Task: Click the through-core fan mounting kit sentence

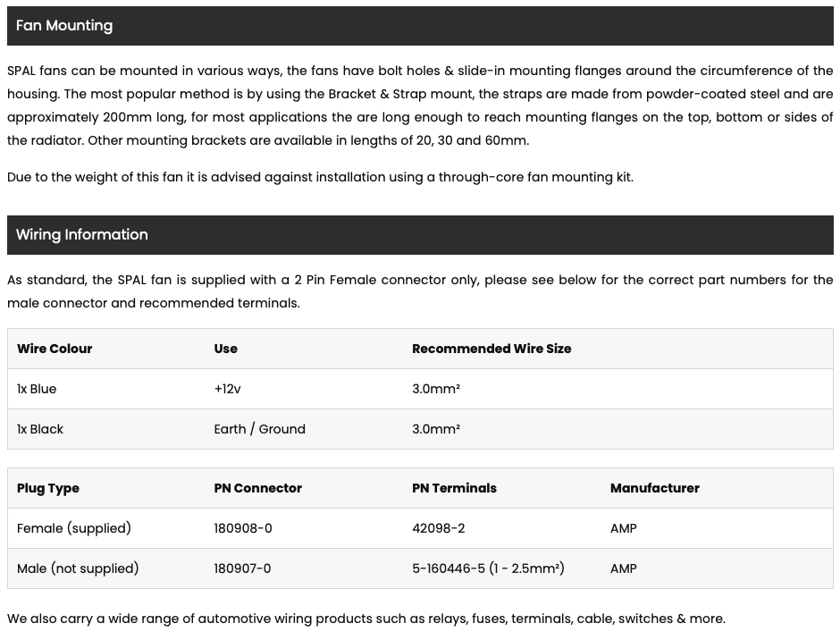Action: 320,177
